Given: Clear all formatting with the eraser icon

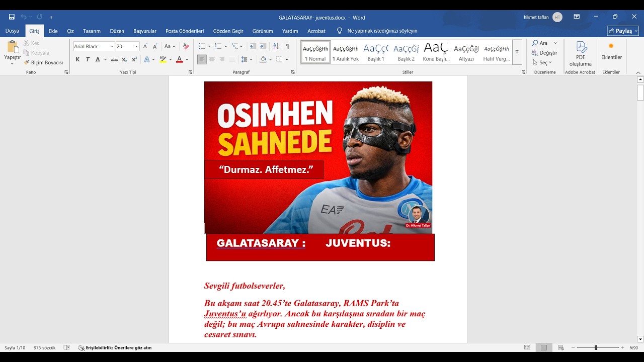Looking at the screenshot, I should (x=186, y=46).
